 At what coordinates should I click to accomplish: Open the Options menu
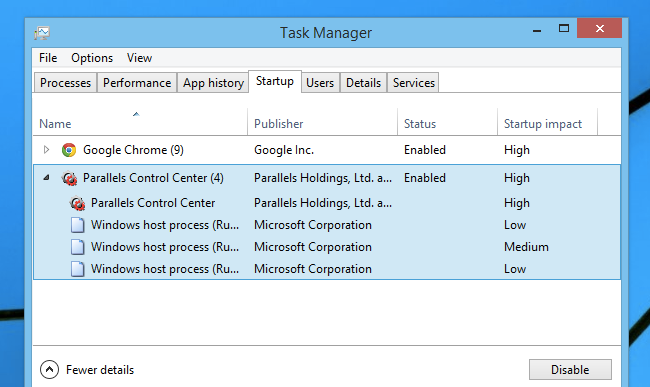click(x=92, y=58)
